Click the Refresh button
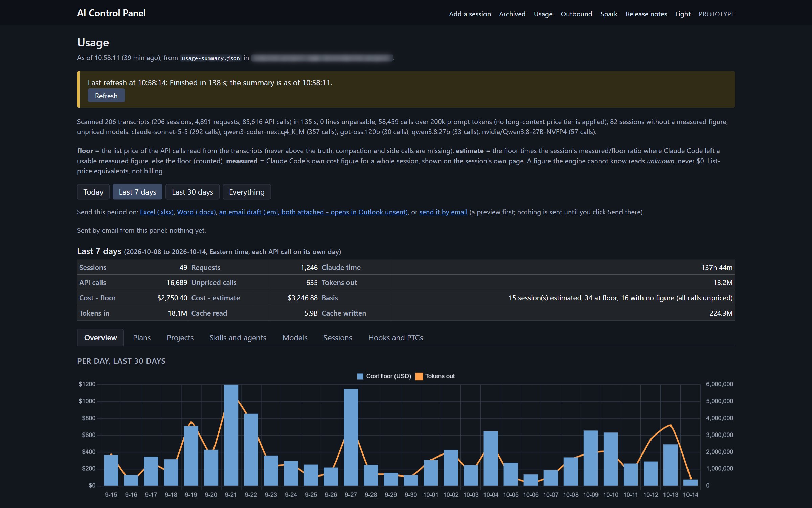The width and height of the screenshot is (812, 508). pyautogui.click(x=106, y=96)
